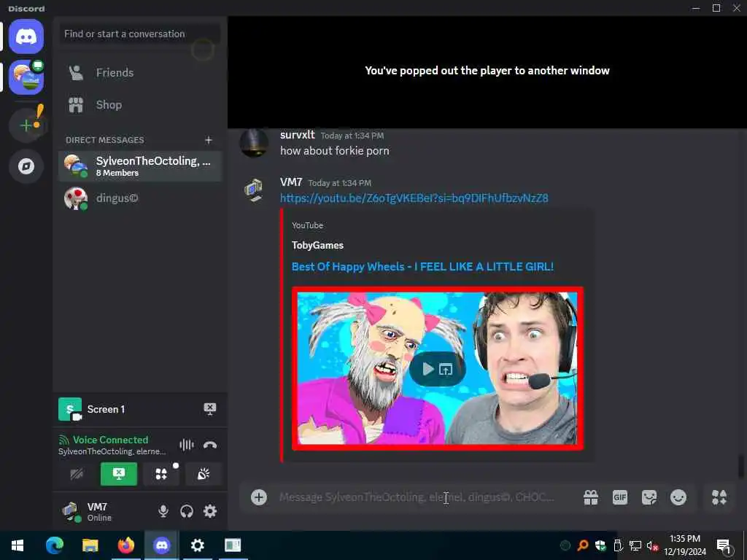Image resolution: width=747 pixels, height=560 pixels.
Task: Launch Microsoft Edge from taskbar
Action: [x=54, y=545]
